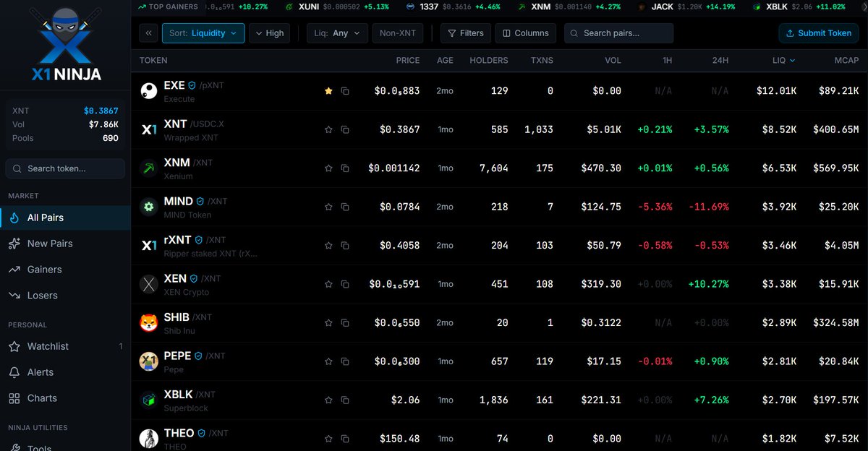Copy the XNM token address

(345, 168)
